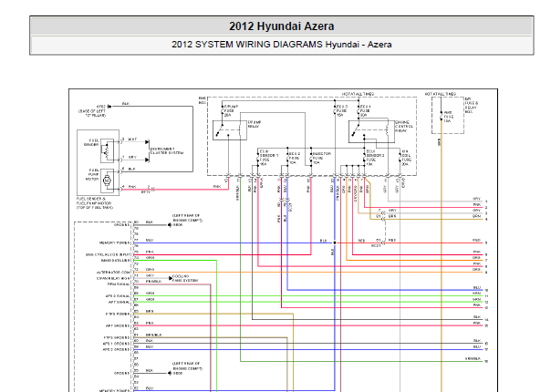The height and width of the screenshot is (392, 551).
Task: Select the "2012 SYSTEM WIRING DIAGRAMS Hyundai - Azera" subtitle
Action: [282, 45]
